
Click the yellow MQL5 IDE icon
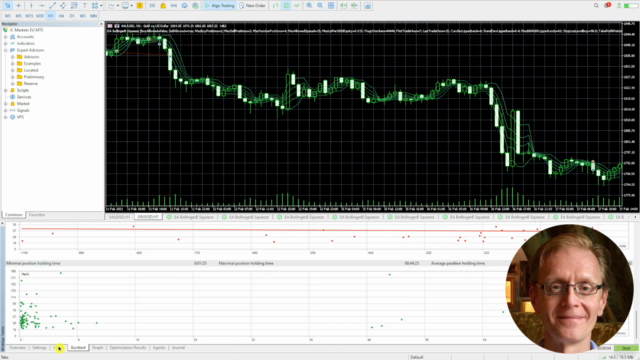[x=140, y=6]
